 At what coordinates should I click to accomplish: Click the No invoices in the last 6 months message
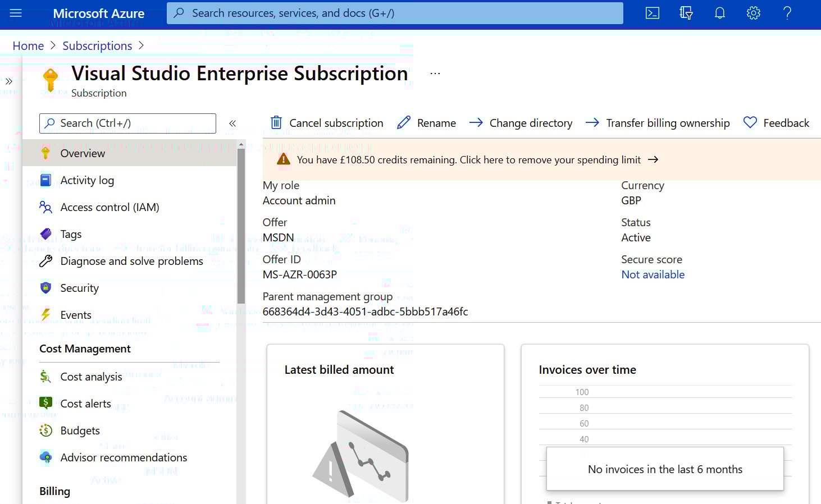[x=665, y=469]
